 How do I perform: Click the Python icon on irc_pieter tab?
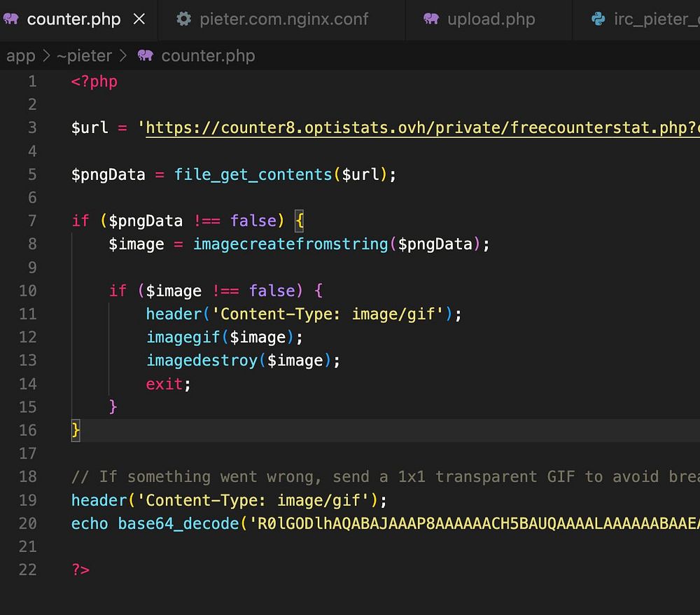click(598, 19)
